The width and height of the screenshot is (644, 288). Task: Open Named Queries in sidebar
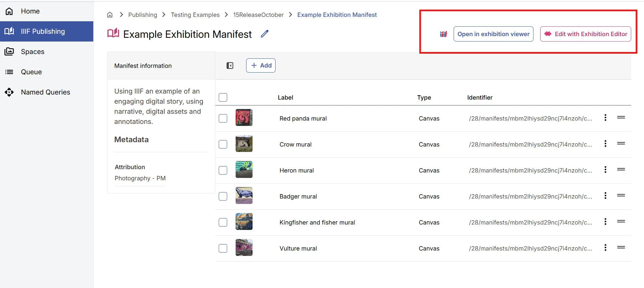(x=47, y=92)
